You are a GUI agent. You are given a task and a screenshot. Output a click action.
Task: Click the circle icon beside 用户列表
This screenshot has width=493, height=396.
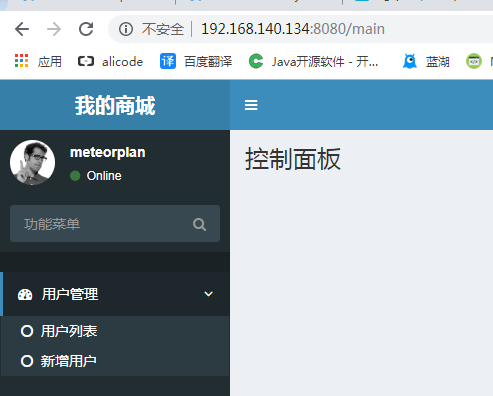click(27, 331)
